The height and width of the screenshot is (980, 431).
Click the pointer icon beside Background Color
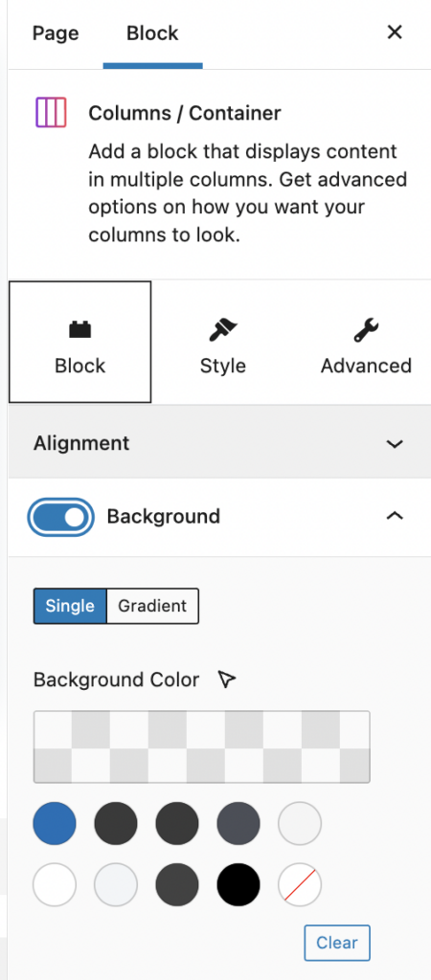tap(227, 679)
